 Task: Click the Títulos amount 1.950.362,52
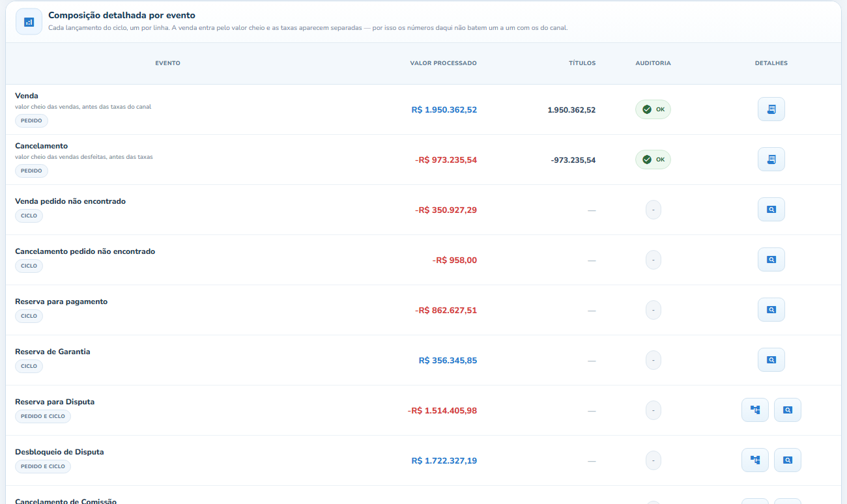571,110
